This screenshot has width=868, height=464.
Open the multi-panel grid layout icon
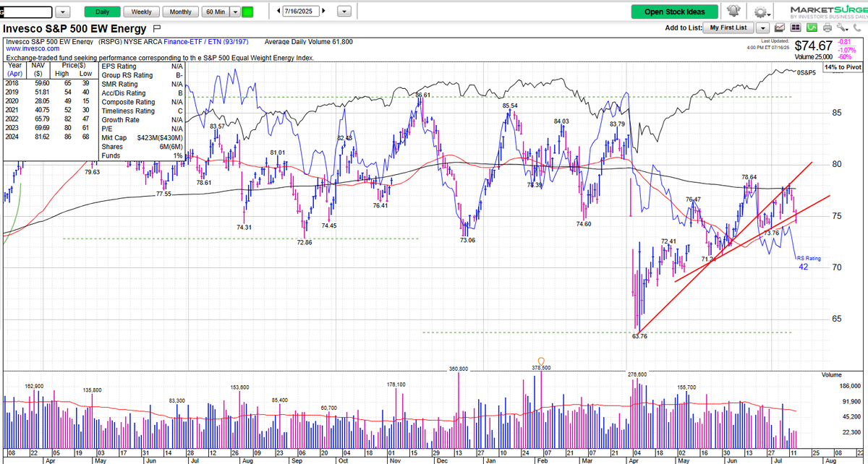pyautogui.click(x=796, y=27)
